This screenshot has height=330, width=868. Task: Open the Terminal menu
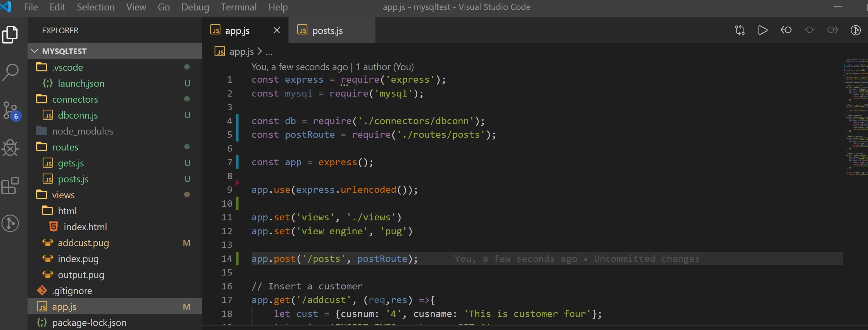[239, 7]
